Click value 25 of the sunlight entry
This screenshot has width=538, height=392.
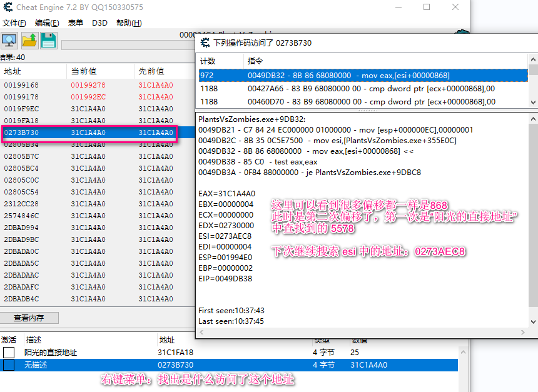355,352
